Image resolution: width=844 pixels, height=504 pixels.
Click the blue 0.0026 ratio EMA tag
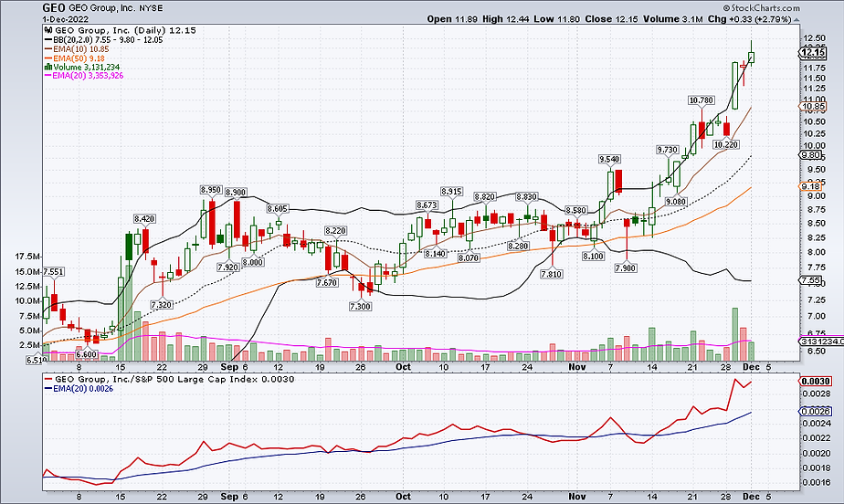tap(816, 412)
